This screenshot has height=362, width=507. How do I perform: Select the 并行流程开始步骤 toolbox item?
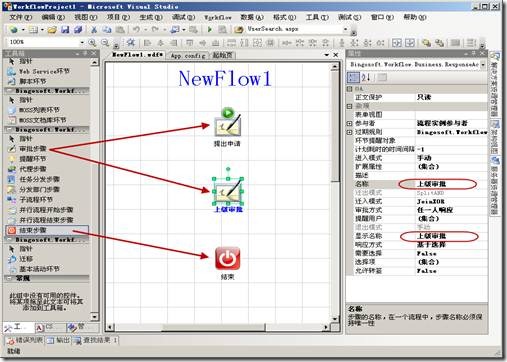41,210
